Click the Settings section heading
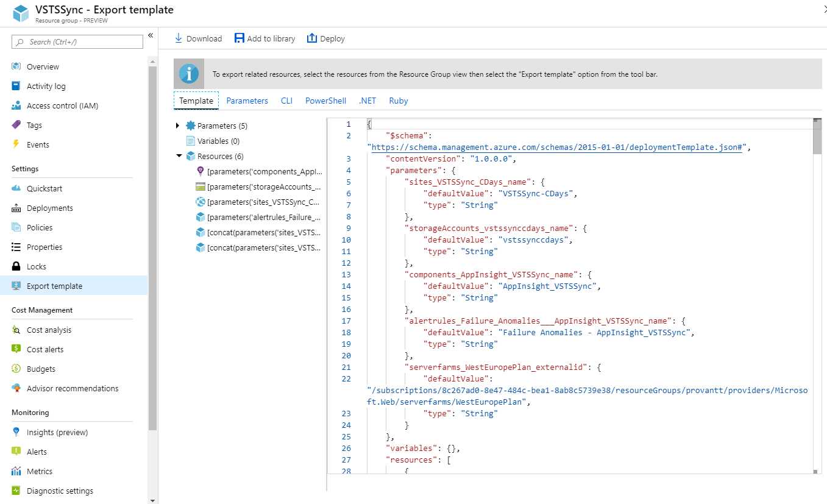Image resolution: width=827 pixels, height=504 pixels. point(25,169)
